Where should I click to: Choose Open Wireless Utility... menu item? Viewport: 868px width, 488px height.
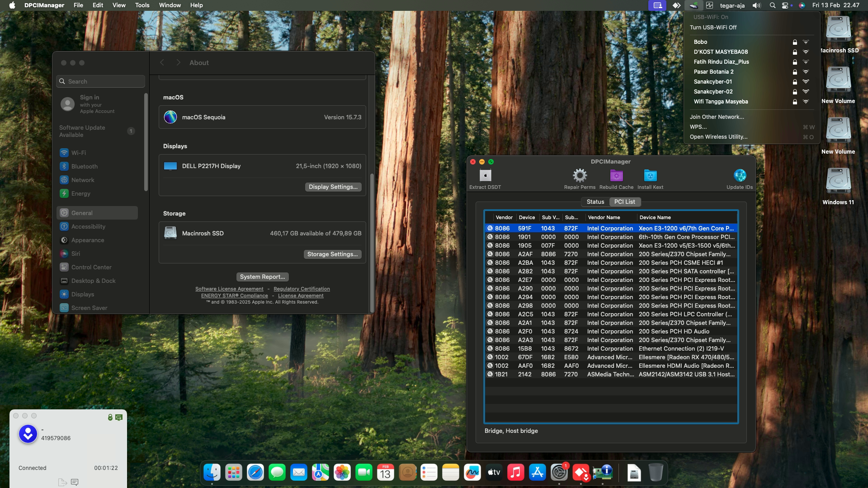[x=718, y=137]
